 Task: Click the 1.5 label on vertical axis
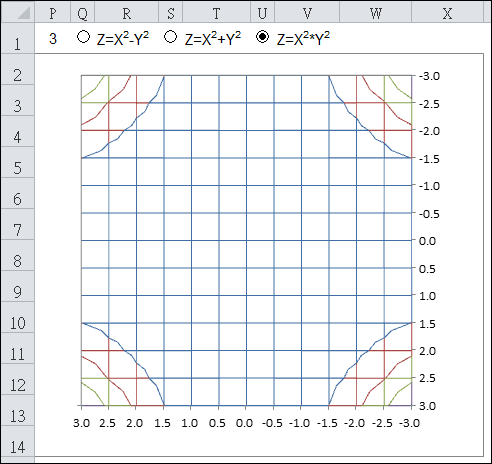point(427,324)
